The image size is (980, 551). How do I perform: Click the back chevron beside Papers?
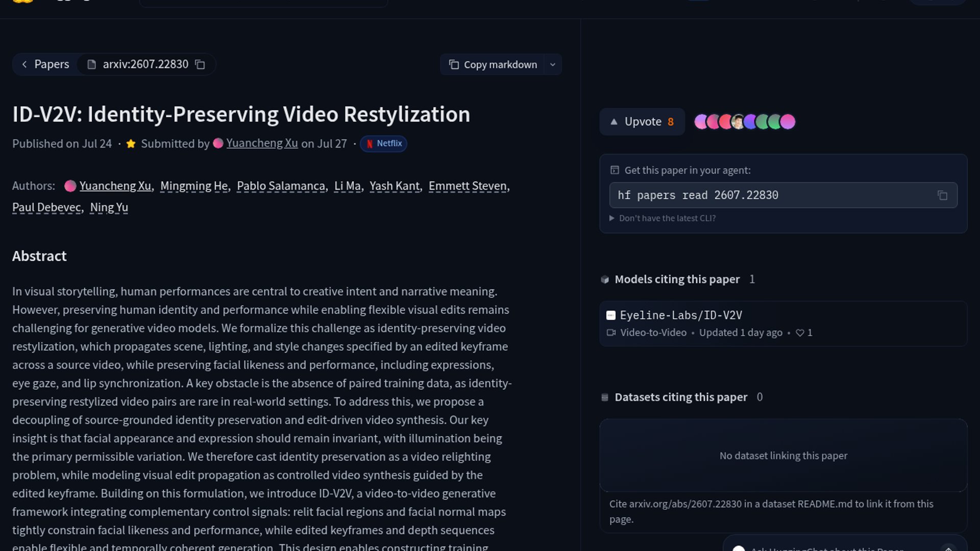[24, 64]
